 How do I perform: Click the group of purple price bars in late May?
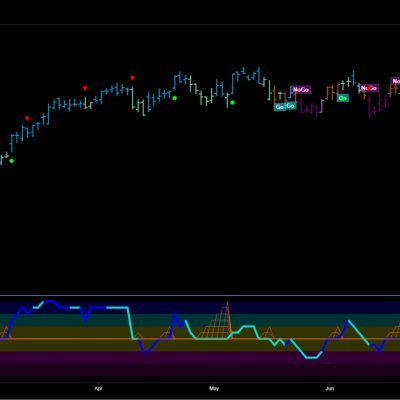coord(311,107)
